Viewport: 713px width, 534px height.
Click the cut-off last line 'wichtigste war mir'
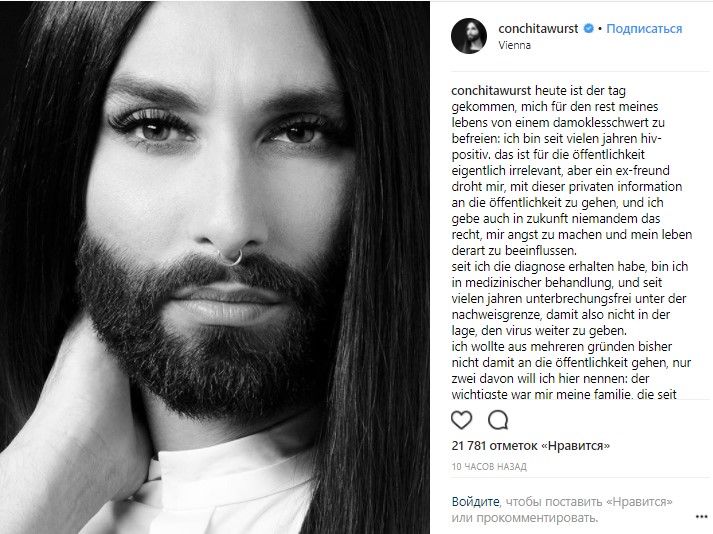point(564,394)
